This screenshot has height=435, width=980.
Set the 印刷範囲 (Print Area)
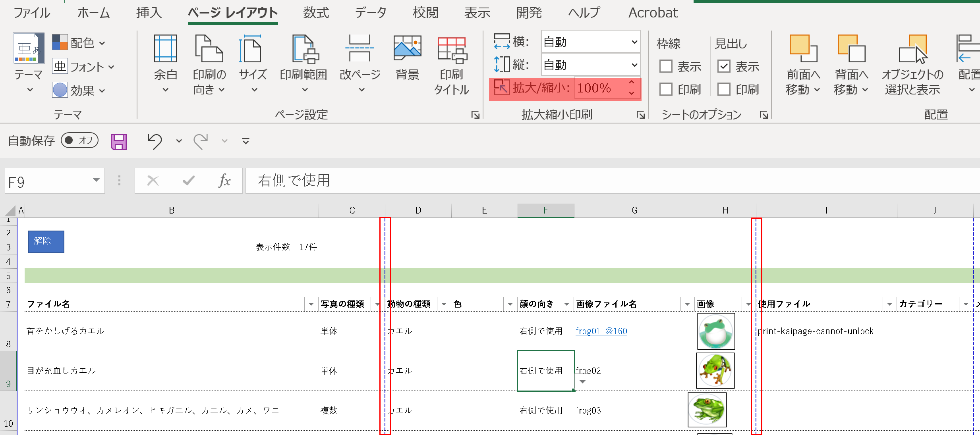pyautogui.click(x=303, y=64)
